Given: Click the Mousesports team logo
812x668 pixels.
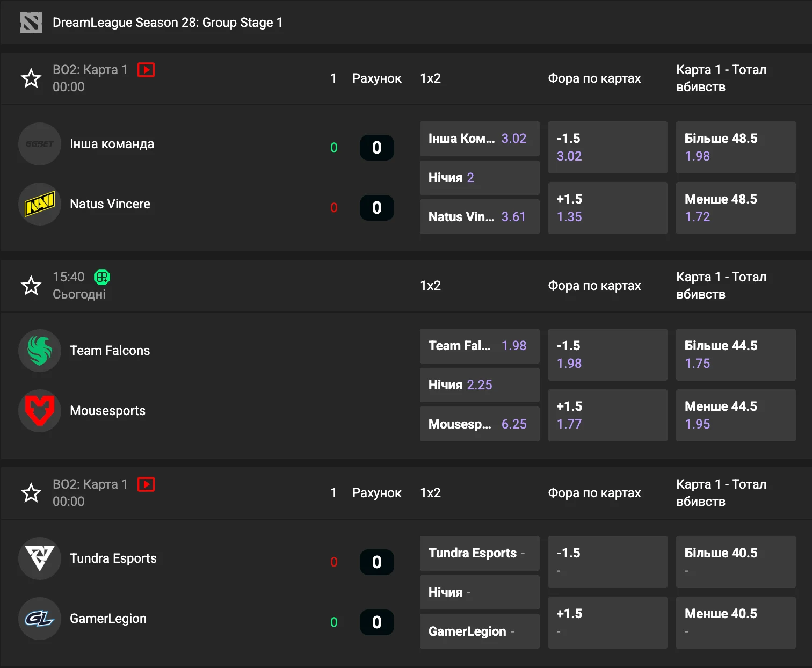Looking at the screenshot, I should point(40,411).
